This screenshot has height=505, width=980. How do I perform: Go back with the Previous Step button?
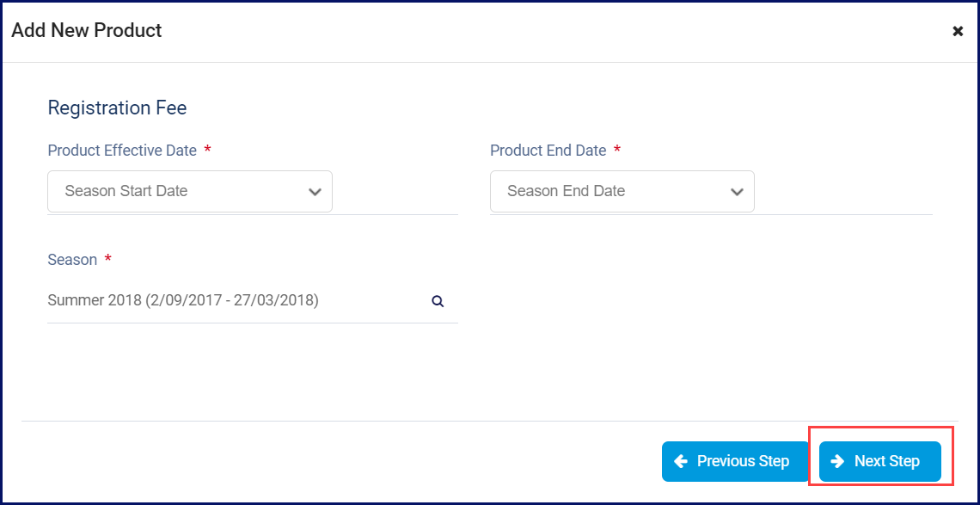(x=735, y=462)
